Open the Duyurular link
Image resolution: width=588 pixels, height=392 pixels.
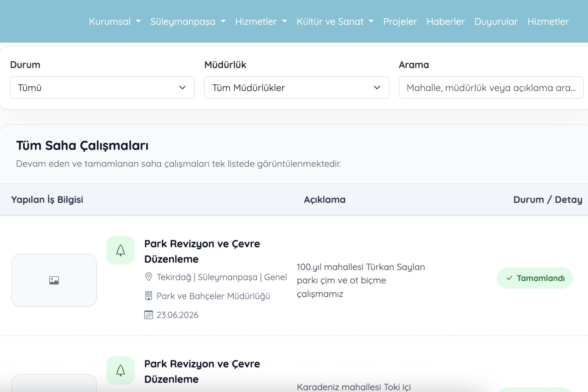496,21
